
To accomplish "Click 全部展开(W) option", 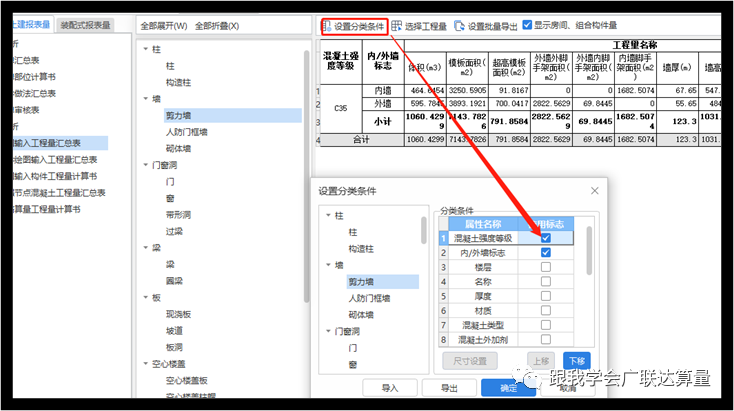I will tap(163, 26).
